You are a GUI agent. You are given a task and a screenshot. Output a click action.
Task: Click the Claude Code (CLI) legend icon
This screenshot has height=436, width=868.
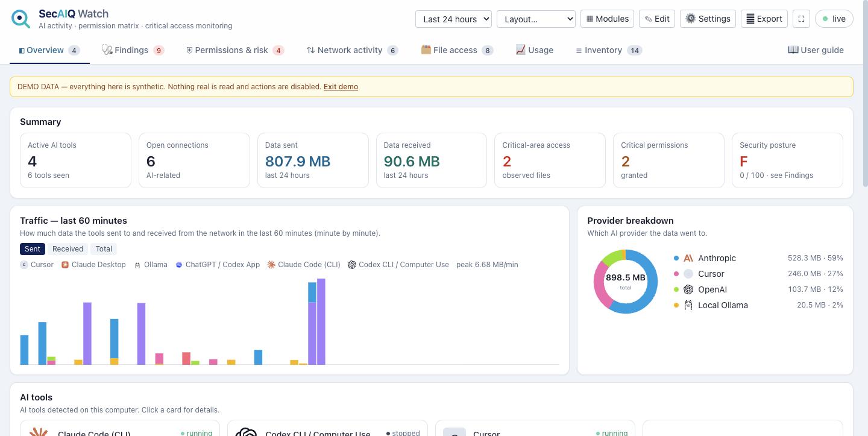point(271,265)
